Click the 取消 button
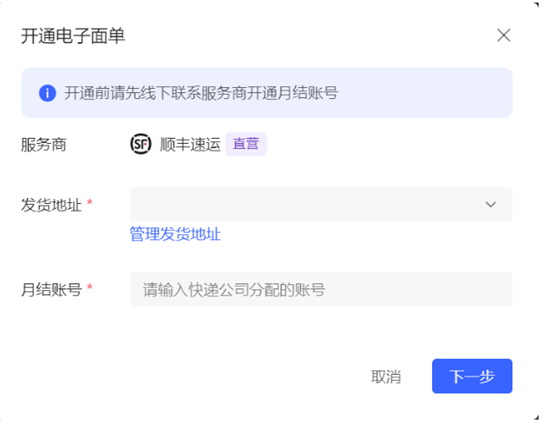 click(386, 376)
